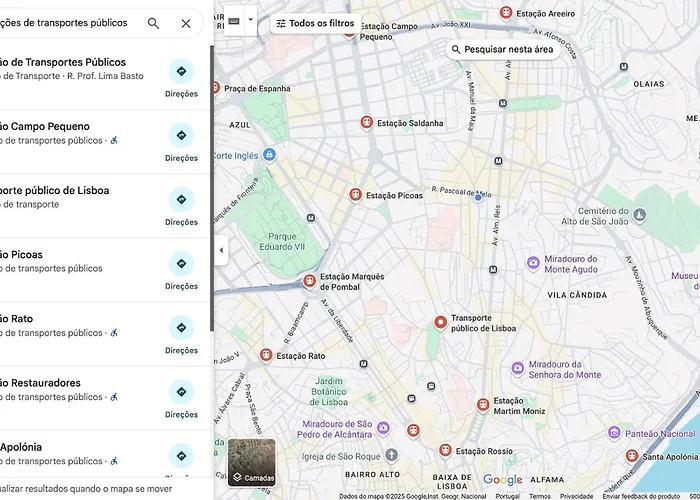700x500 pixels.
Task: Toggle the on-screen keyboard input button
Action: pos(234,20)
